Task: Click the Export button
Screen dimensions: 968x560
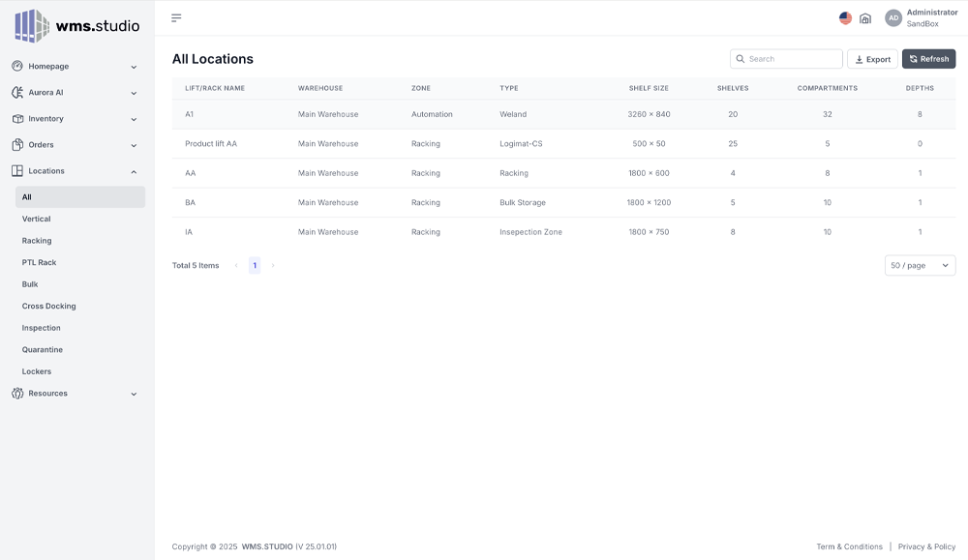Action: click(872, 59)
